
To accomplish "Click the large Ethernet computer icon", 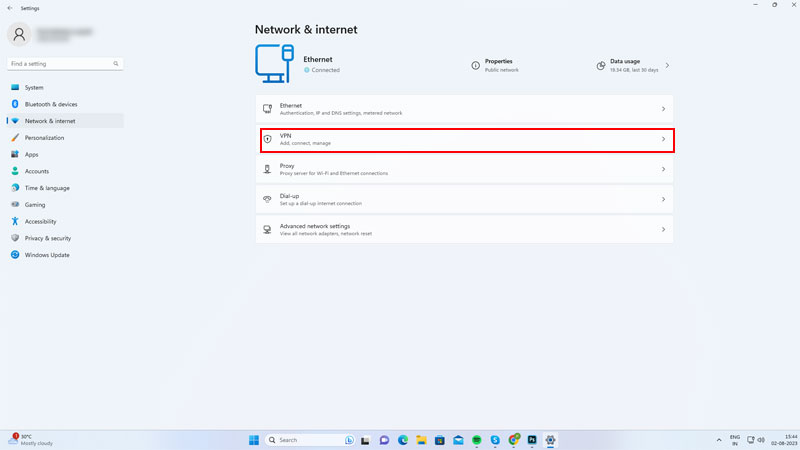I will 274,63.
